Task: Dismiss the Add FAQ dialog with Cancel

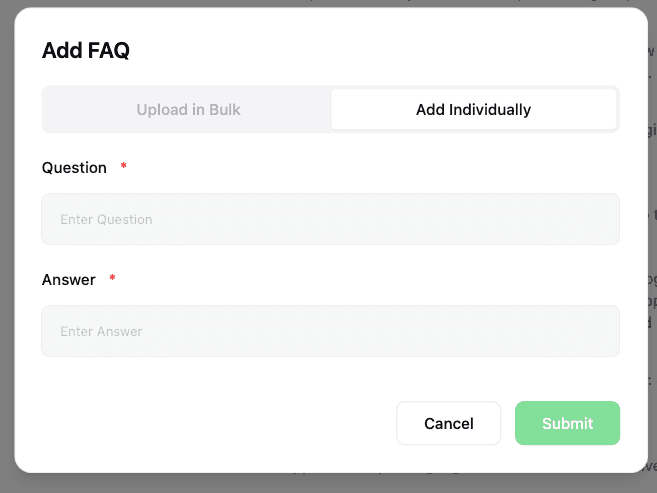Action: pos(448,423)
